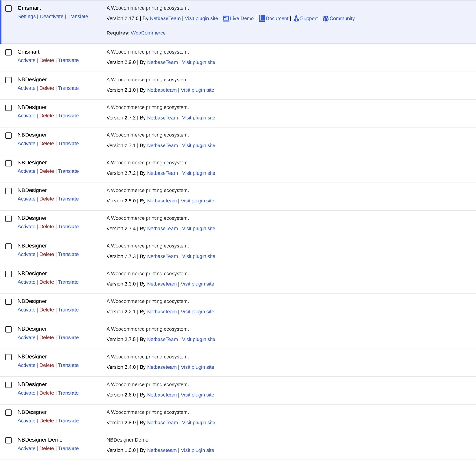Select the NBDesigner Demo checkbox
This screenshot has width=476, height=460.
coord(9,440)
